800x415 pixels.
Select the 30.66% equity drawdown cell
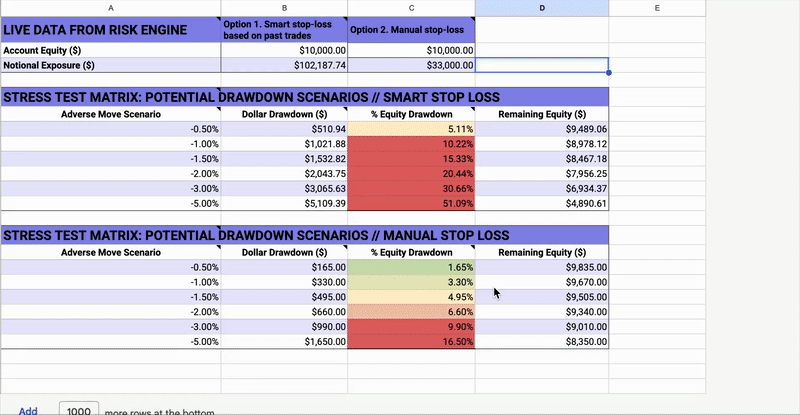(x=411, y=188)
